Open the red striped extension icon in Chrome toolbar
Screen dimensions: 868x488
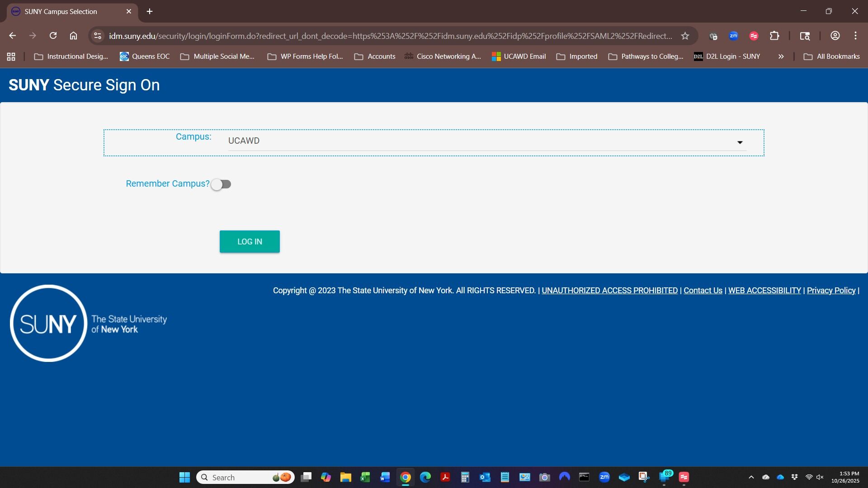754,36
